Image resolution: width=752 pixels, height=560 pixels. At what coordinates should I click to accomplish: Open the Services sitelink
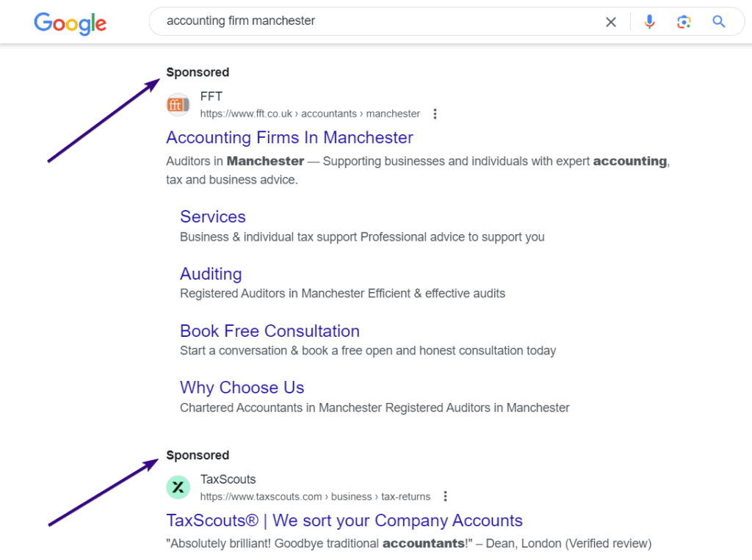pyautogui.click(x=213, y=217)
